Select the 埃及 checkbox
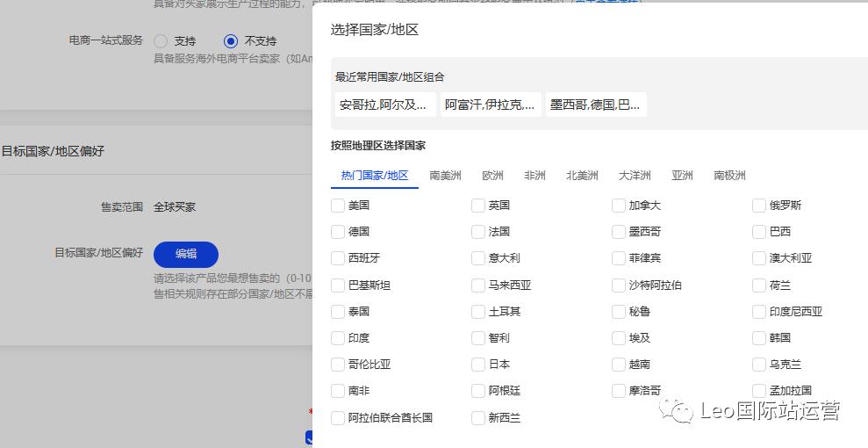The width and height of the screenshot is (868, 448). click(x=619, y=338)
